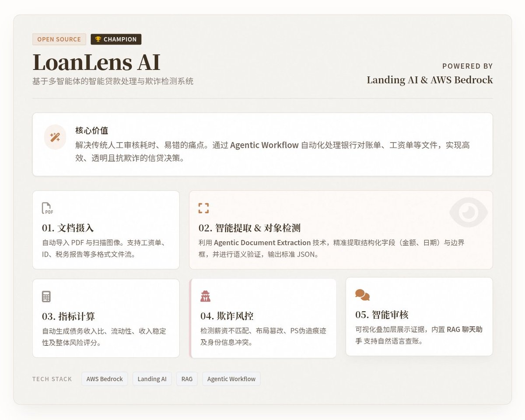Click the PDF file icon above 文档摄入
Screen dimensions: 525x420
[47, 208]
